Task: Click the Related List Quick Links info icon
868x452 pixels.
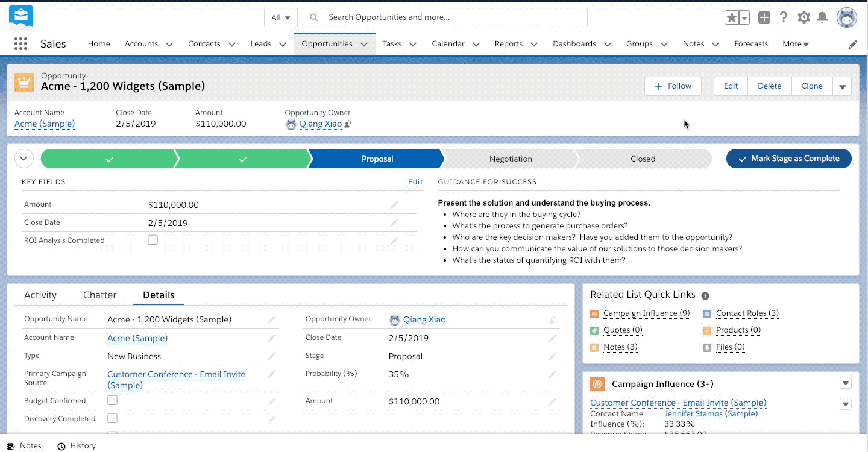Action: pos(705,296)
